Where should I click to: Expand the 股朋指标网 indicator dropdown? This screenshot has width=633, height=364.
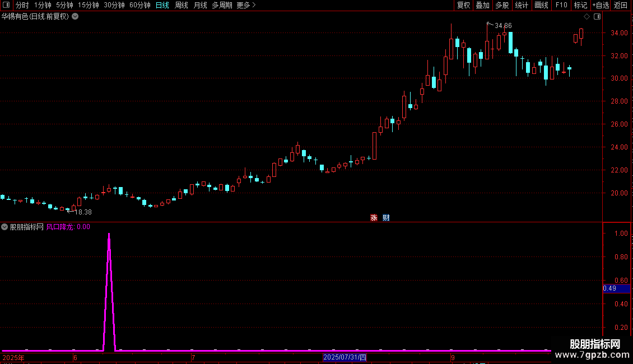point(4,227)
